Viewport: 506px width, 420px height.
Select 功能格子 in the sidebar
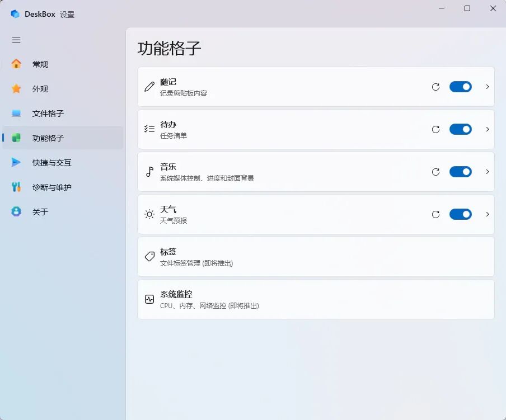[63, 138]
